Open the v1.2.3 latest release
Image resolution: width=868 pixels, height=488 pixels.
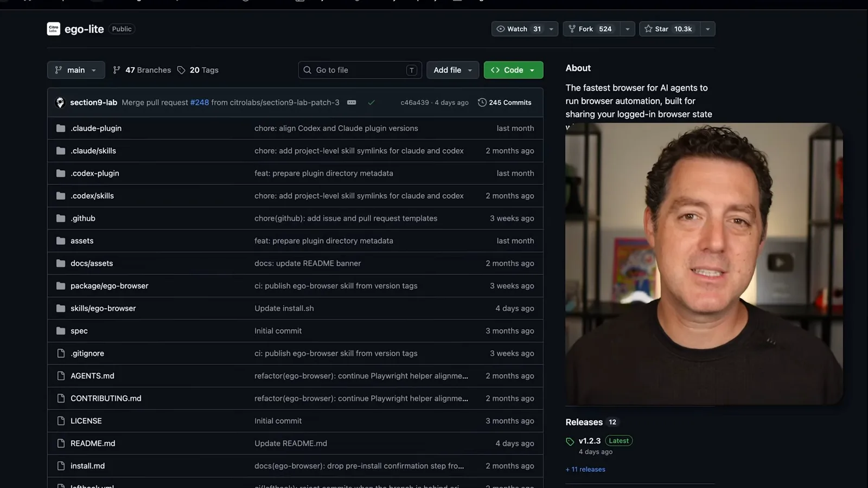pos(589,441)
